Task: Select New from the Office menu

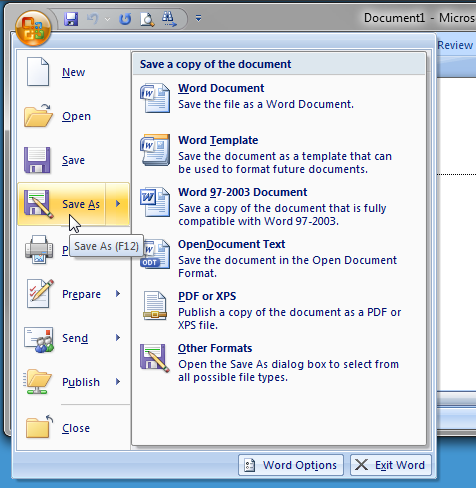Action: click(x=74, y=72)
